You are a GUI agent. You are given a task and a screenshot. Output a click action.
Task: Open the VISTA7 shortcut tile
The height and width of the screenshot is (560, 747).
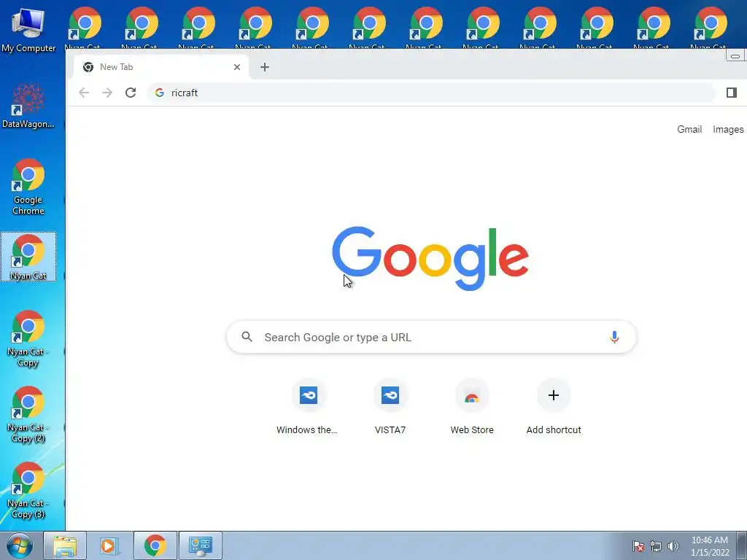[x=390, y=408]
